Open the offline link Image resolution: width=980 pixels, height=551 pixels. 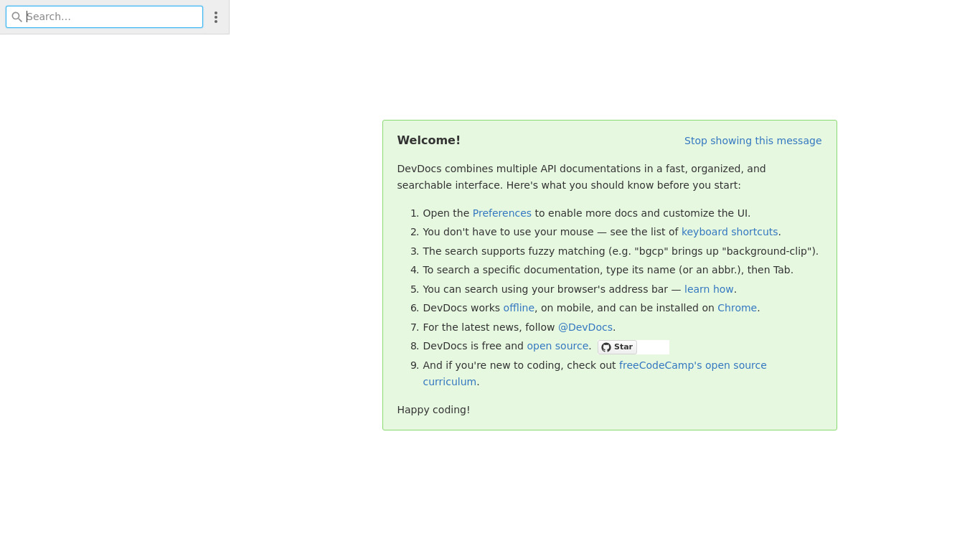519,308
